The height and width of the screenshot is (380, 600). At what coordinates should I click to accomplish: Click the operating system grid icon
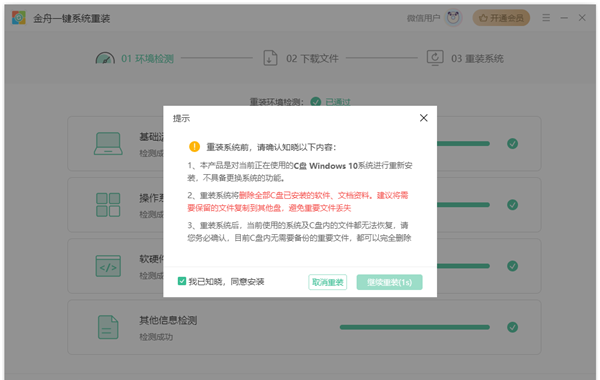108,205
